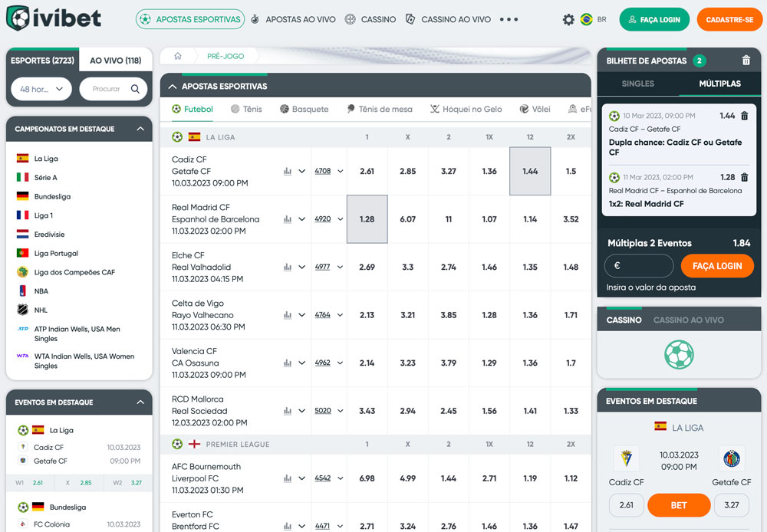Select 3.79 odds for CA Osasuna
Image resolution: width=767 pixels, height=532 pixels.
[449, 363]
